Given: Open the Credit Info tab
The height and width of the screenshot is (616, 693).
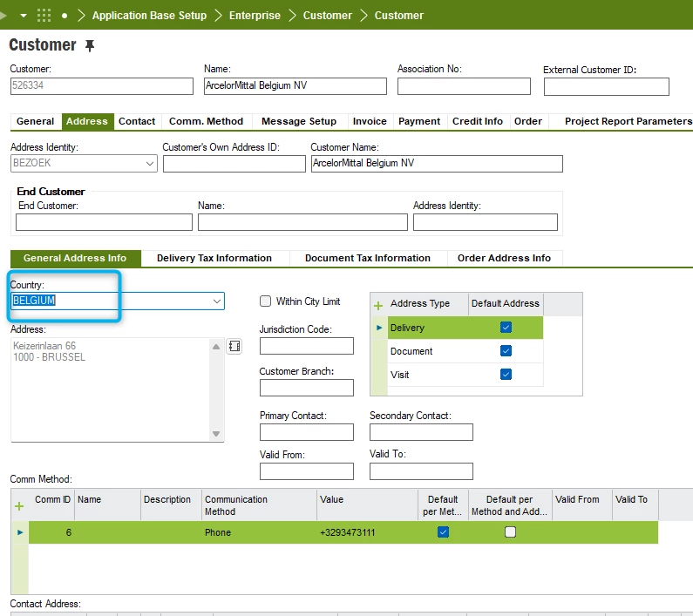Looking at the screenshot, I should (x=478, y=121).
